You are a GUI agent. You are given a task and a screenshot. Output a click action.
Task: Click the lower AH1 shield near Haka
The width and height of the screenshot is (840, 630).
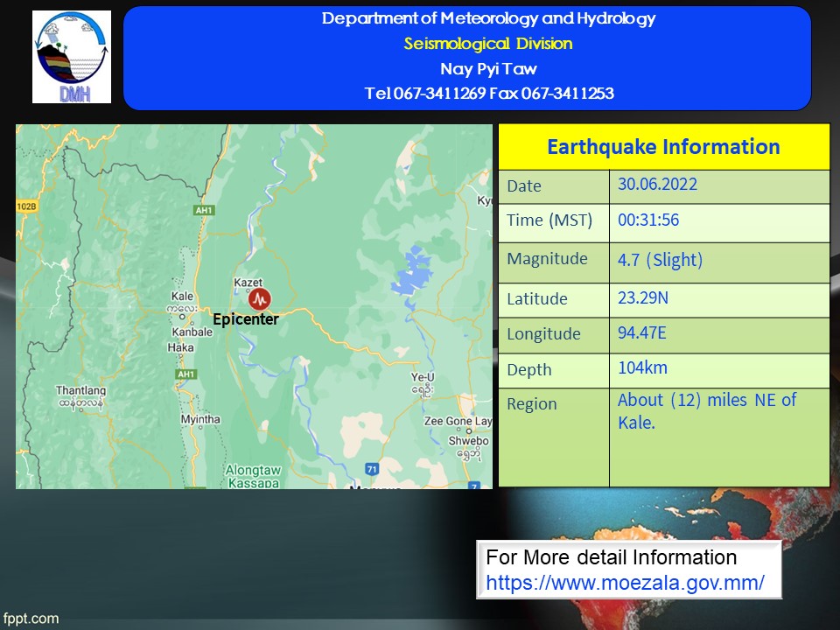(185, 374)
